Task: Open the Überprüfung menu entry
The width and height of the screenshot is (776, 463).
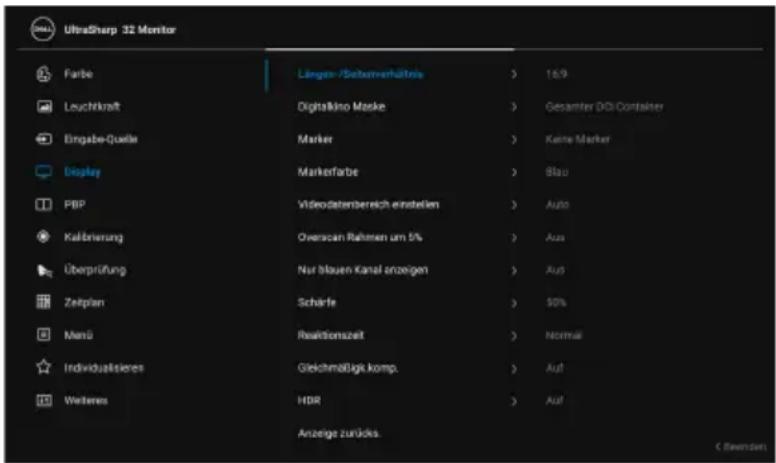Action: (95, 270)
